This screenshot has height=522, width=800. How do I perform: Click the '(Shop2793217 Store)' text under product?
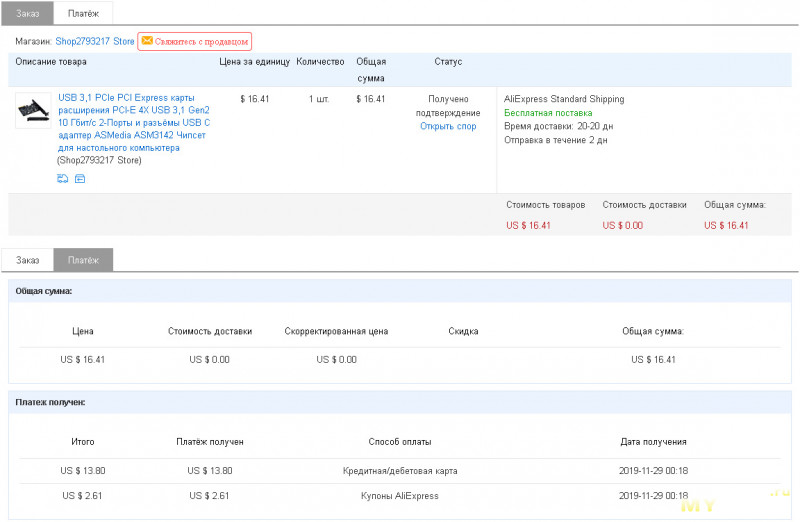[99, 160]
